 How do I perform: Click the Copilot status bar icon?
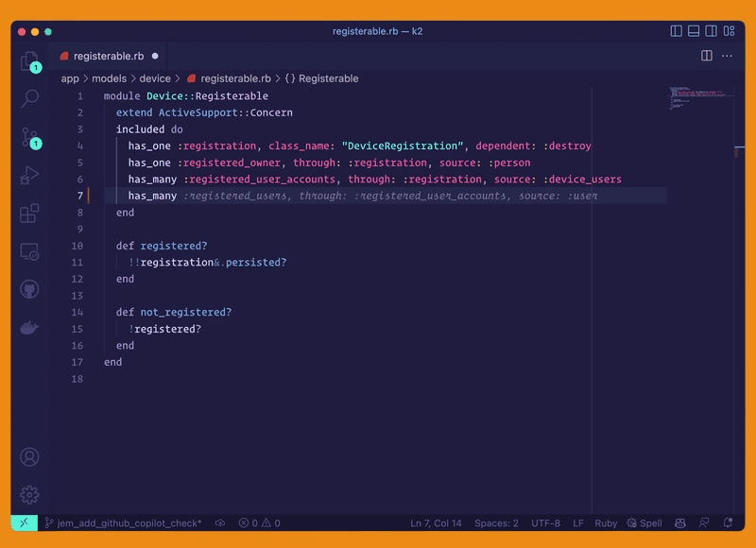pos(679,522)
